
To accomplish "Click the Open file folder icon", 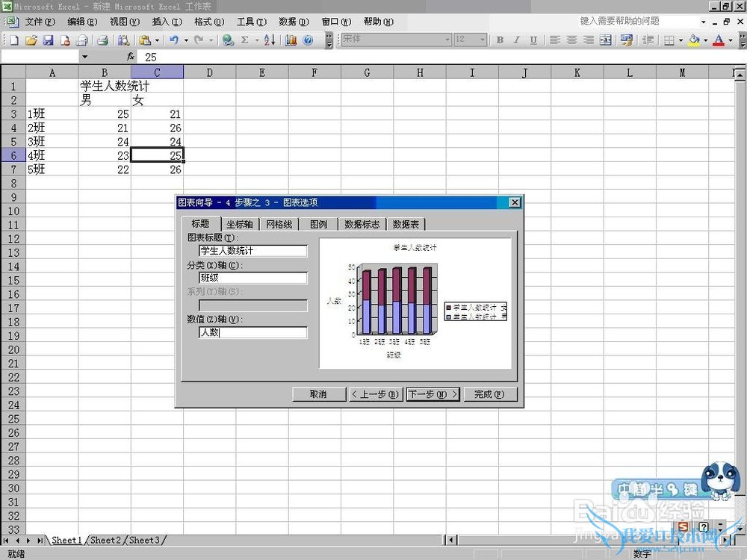I will point(31,40).
